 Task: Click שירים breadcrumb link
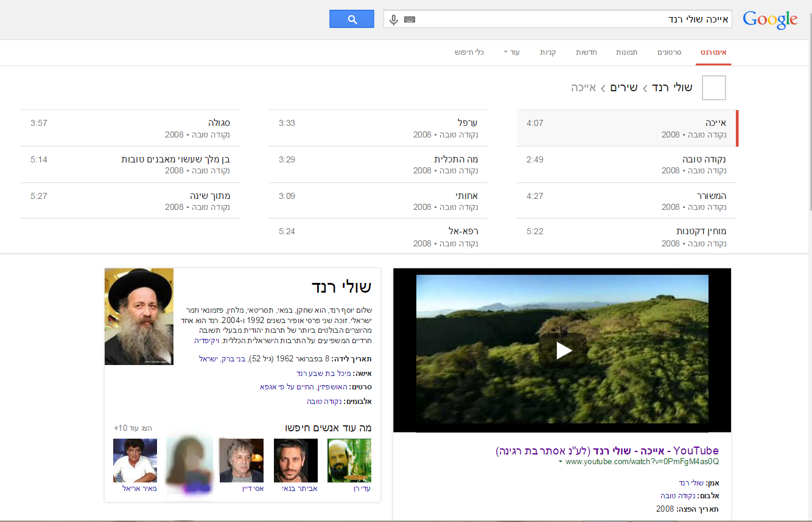(x=624, y=88)
